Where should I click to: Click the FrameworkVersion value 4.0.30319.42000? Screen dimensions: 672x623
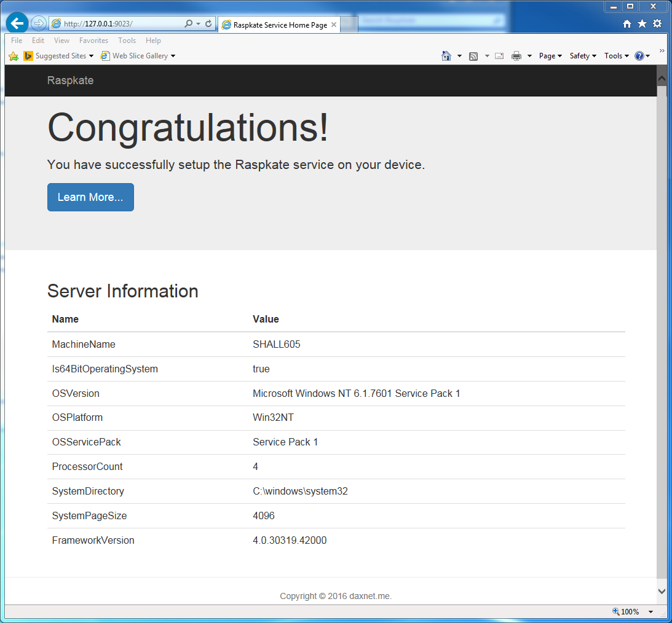tap(290, 540)
